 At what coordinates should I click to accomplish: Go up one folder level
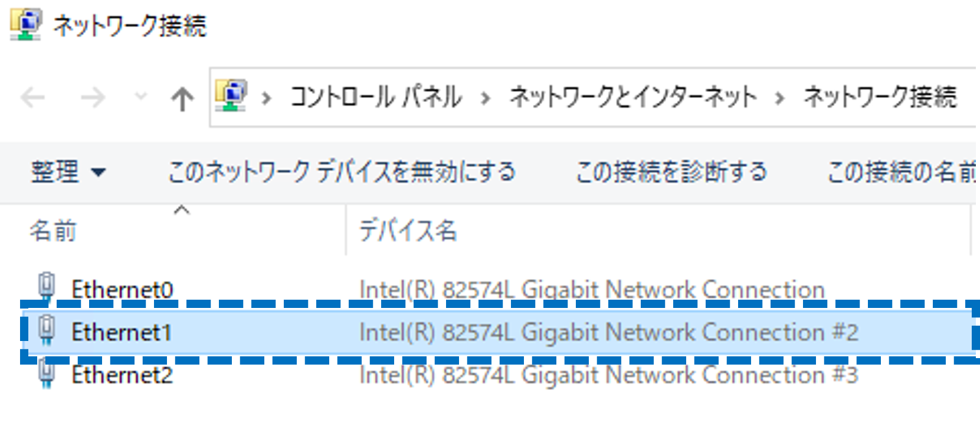182,99
